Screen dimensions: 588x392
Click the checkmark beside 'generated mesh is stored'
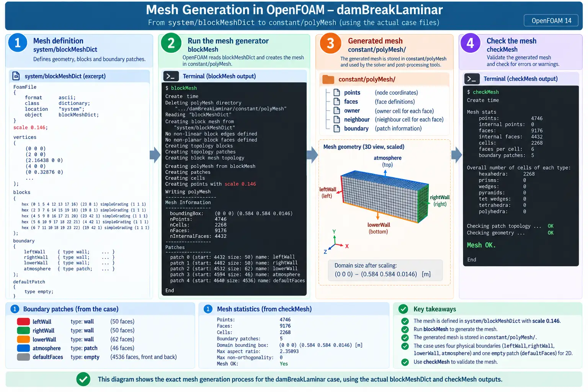click(x=405, y=338)
